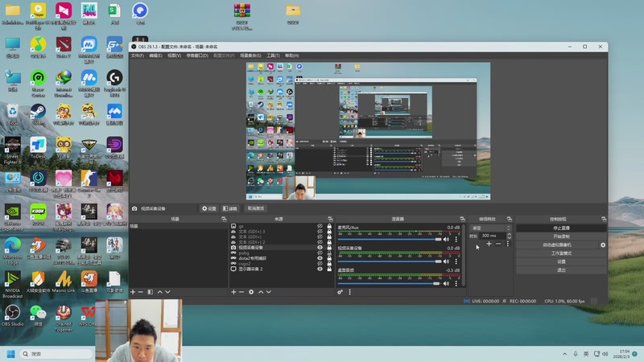Open mixer panel three-dot menu at bottom
The height and width of the screenshot is (362, 644).
(x=350, y=292)
